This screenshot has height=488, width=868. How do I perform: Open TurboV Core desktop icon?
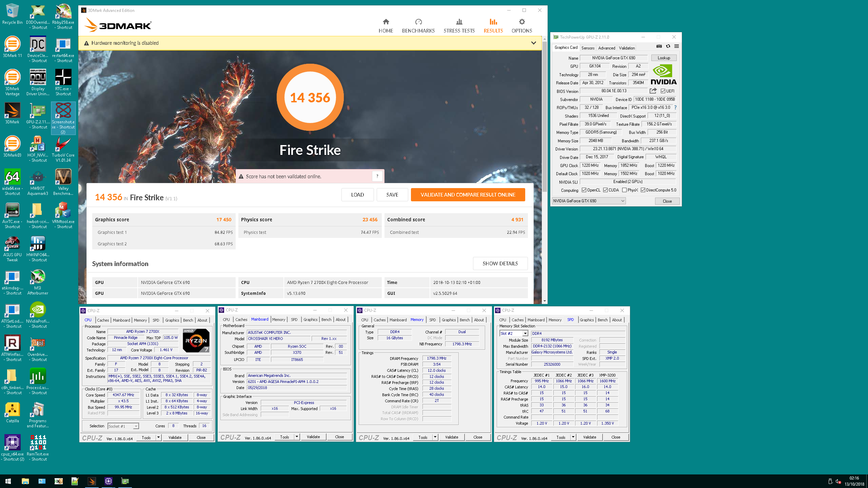click(63, 149)
